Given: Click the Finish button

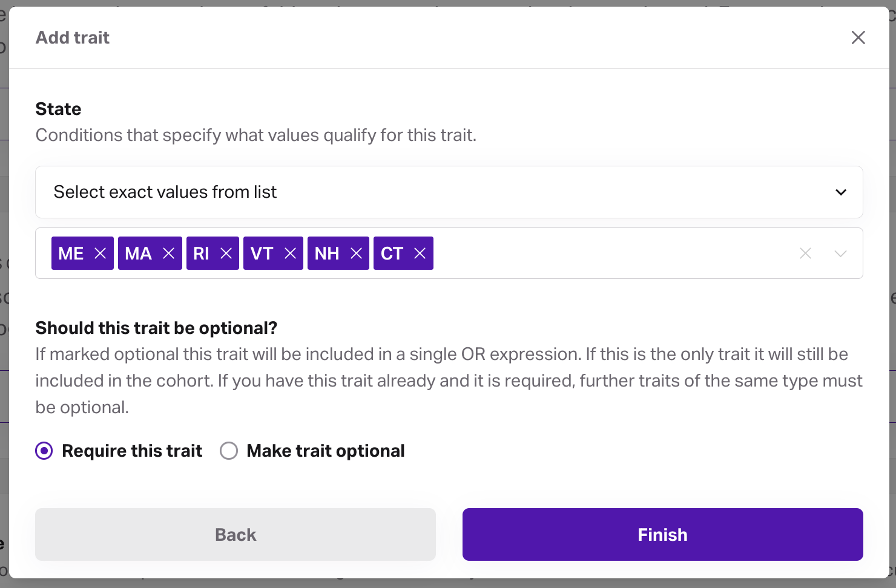Looking at the screenshot, I should click(x=662, y=535).
